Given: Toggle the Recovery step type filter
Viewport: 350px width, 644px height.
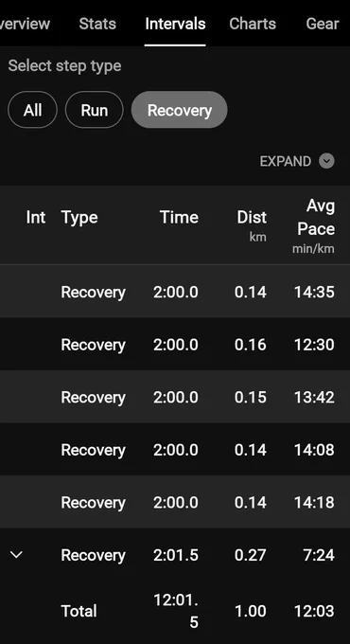Looking at the screenshot, I should [180, 110].
